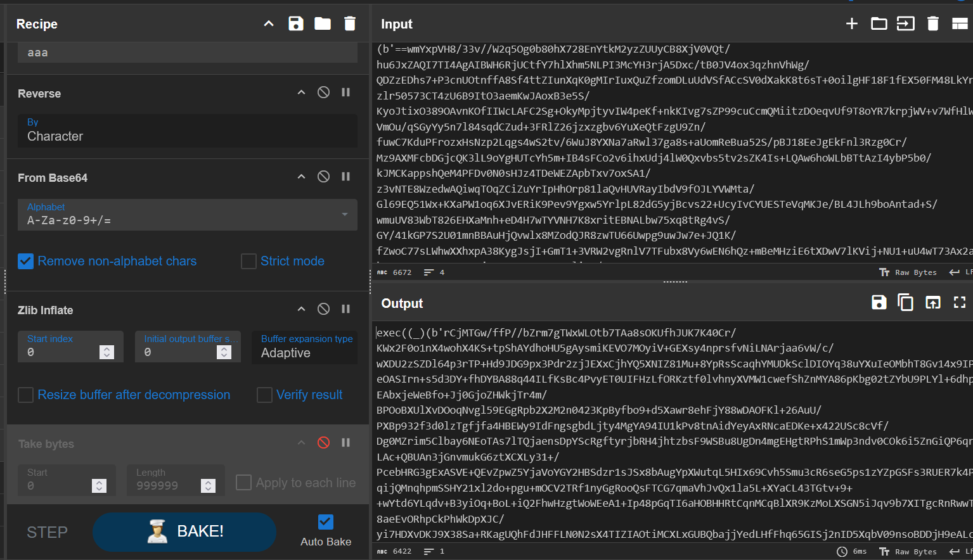Click the output length 6422 indicator
973x560 pixels.
(x=394, y=552)
